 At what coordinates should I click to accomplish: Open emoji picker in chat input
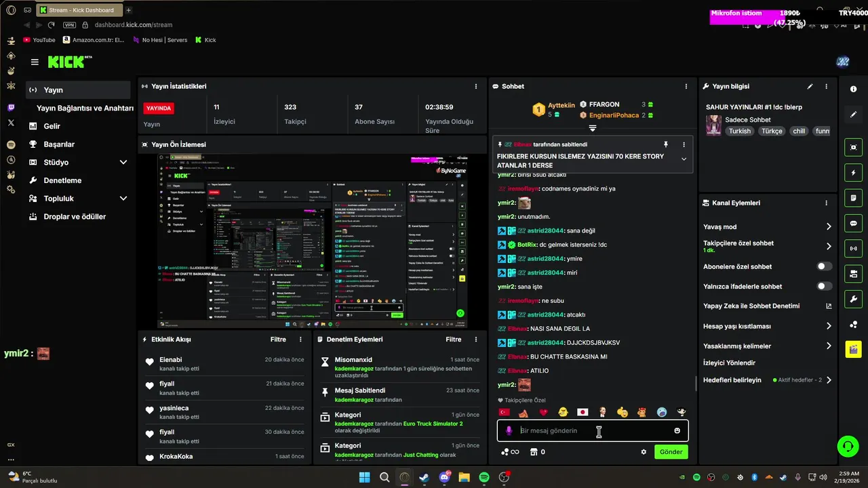(x=677, y=430)
